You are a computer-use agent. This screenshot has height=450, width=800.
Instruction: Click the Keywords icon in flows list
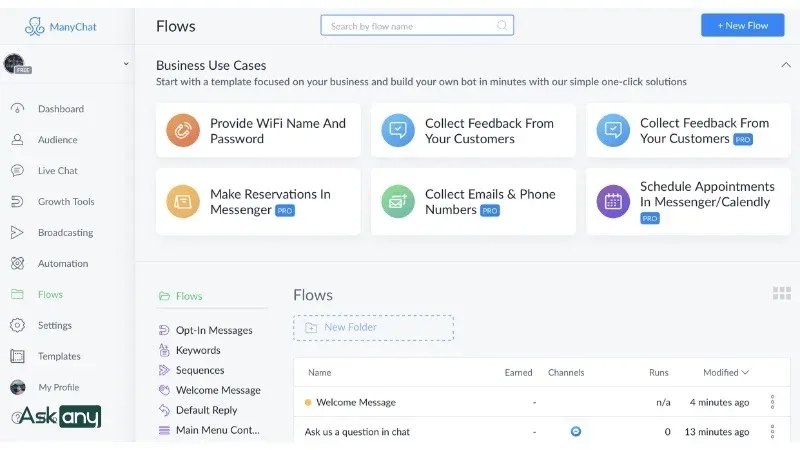coord(164,350)
